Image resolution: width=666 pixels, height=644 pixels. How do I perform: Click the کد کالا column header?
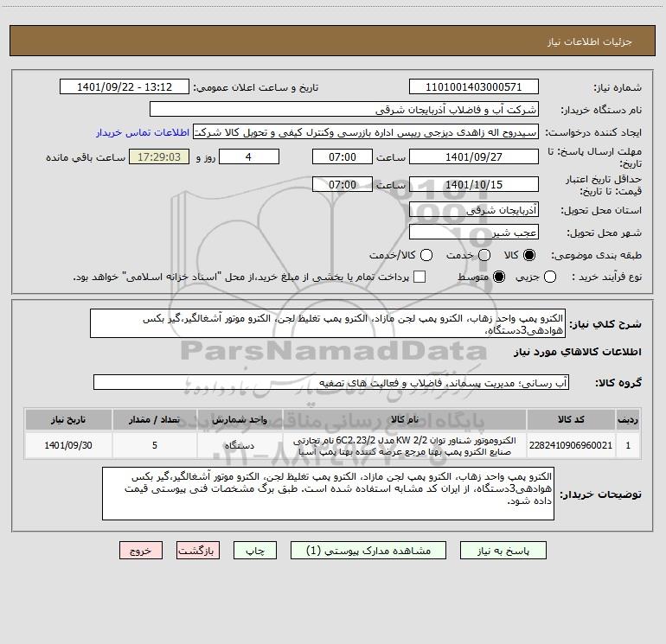[571, 420]
